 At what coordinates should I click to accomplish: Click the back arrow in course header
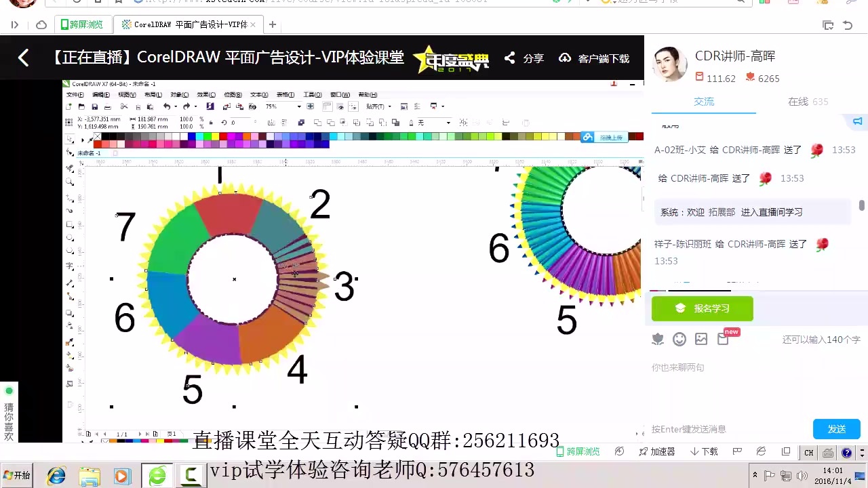[x=23, y=58]
